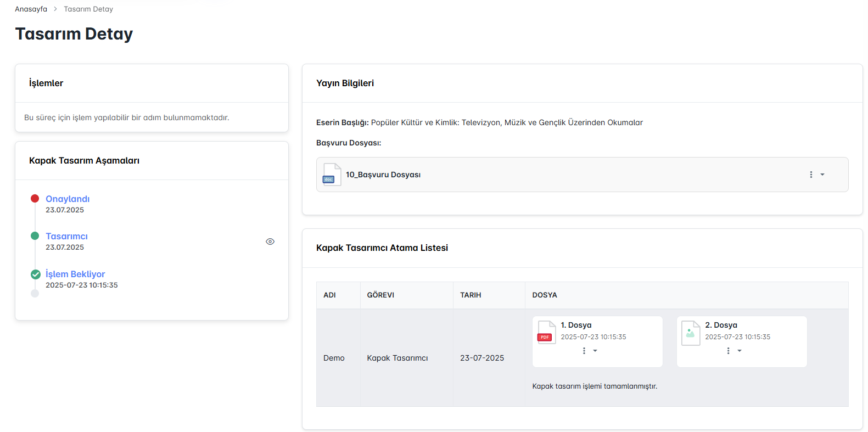This screenshot has height=432, width=868.
Task: Open three-dot menu for 10_Başvuru Dosyası
Action: tap(811, 175)
